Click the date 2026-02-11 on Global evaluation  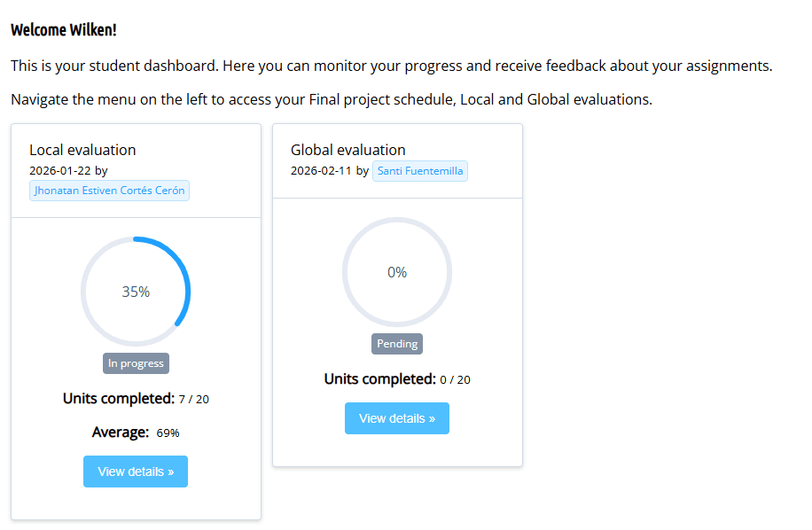click(x=317, y=170)
